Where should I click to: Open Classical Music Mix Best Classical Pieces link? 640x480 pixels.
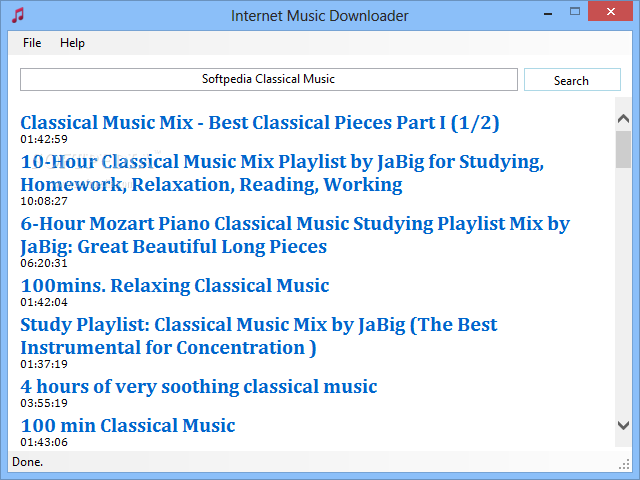[x=260, y=122]
